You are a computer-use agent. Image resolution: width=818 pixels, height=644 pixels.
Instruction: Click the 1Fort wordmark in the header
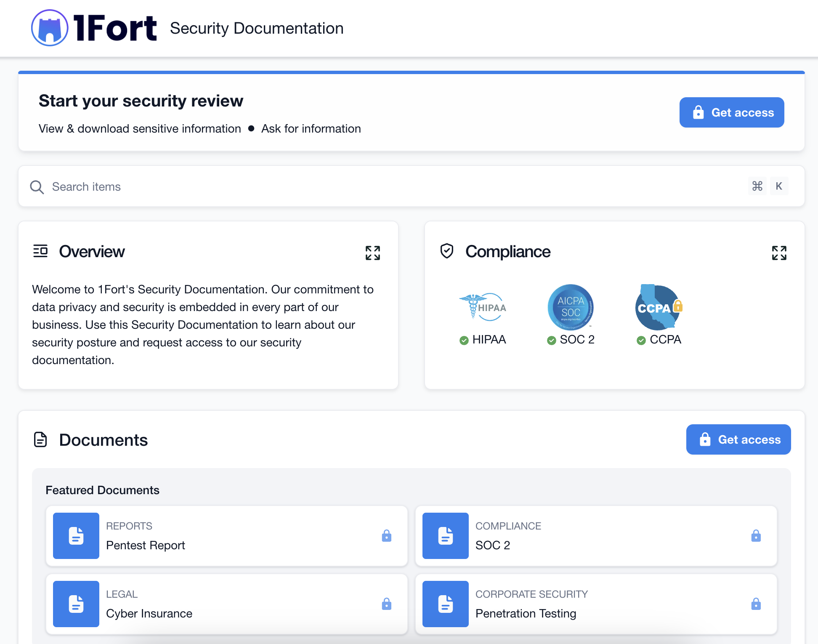[x=115, y=28]
